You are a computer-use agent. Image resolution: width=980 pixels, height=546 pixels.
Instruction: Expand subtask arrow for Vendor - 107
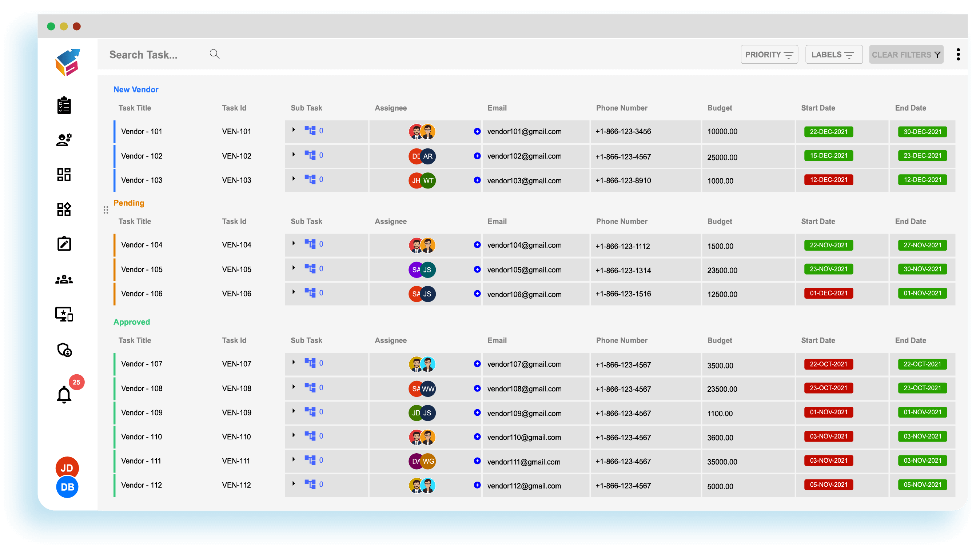[294, 362]
